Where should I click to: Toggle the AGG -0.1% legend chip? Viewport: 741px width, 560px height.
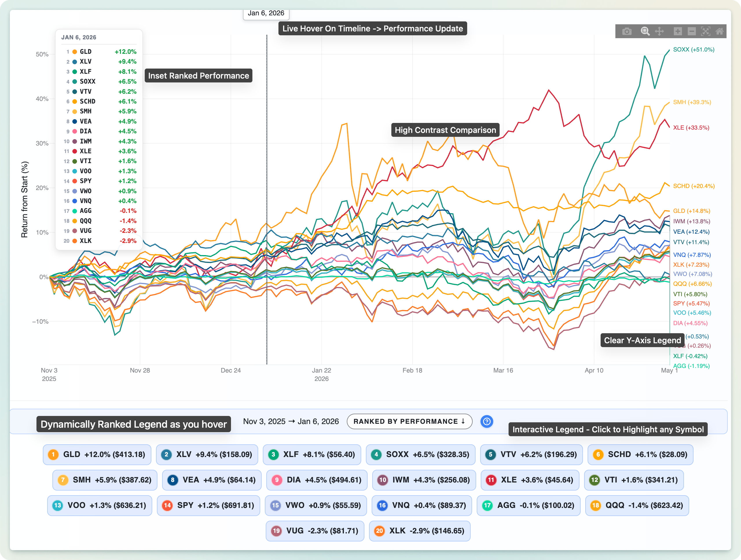point(528,505)
